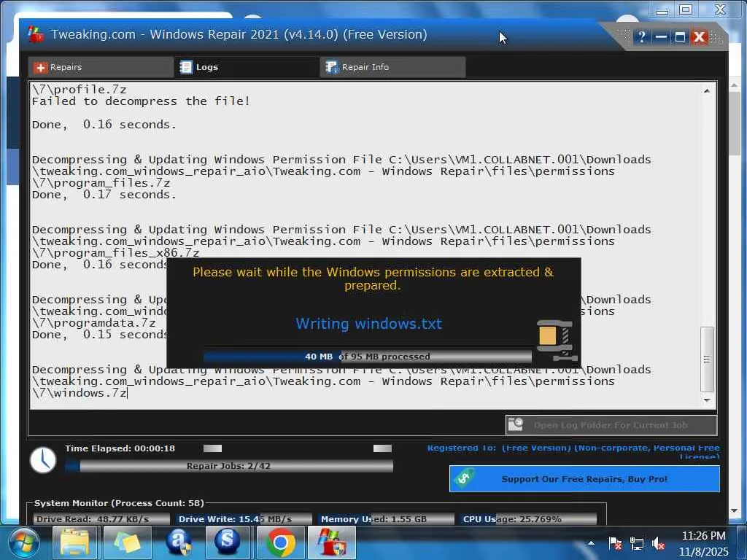Open the blue 'a' taskbar app
Image resolution: width=747 pixels, height=560 pixels.
[x=178, y=542]
